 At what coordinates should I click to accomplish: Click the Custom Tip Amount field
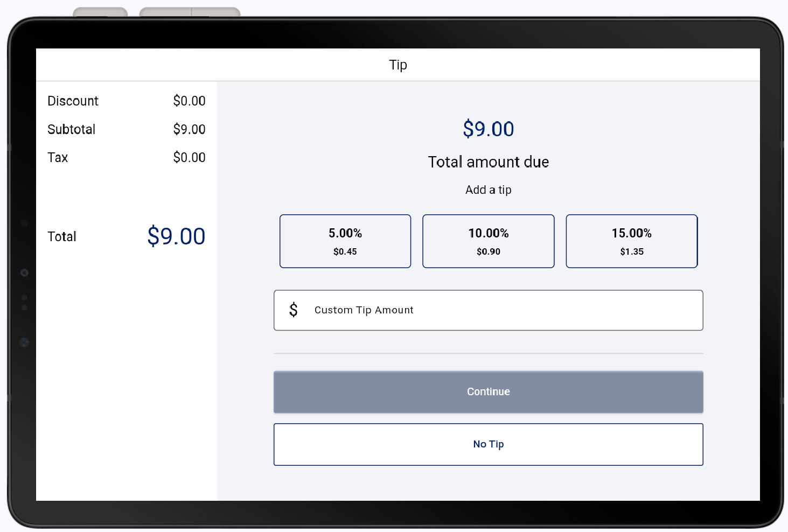point(488,310)
